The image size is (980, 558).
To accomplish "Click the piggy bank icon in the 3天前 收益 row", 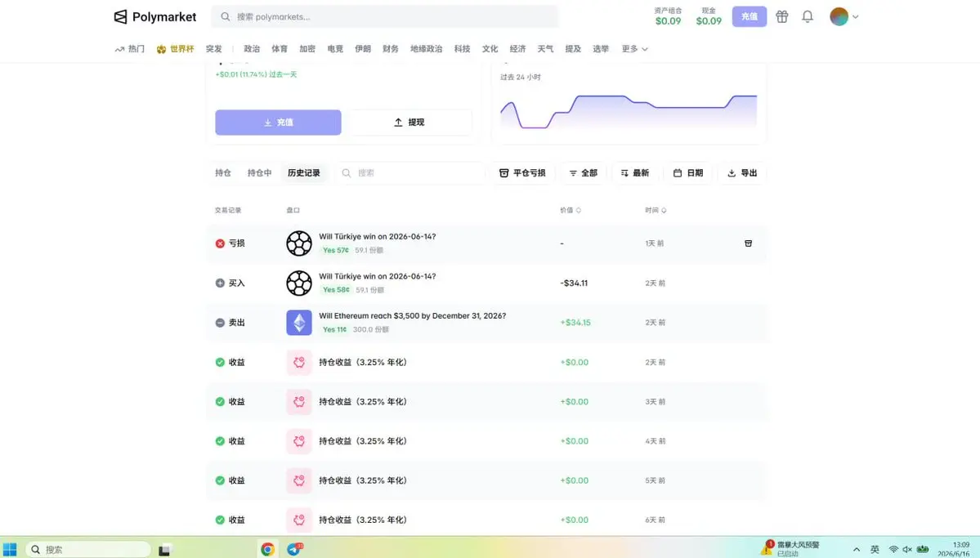I will tap(299, 402).
